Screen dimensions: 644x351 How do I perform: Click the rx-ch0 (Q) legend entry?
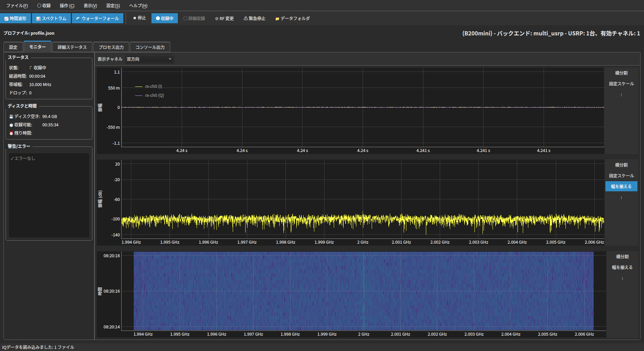point(150,95)
